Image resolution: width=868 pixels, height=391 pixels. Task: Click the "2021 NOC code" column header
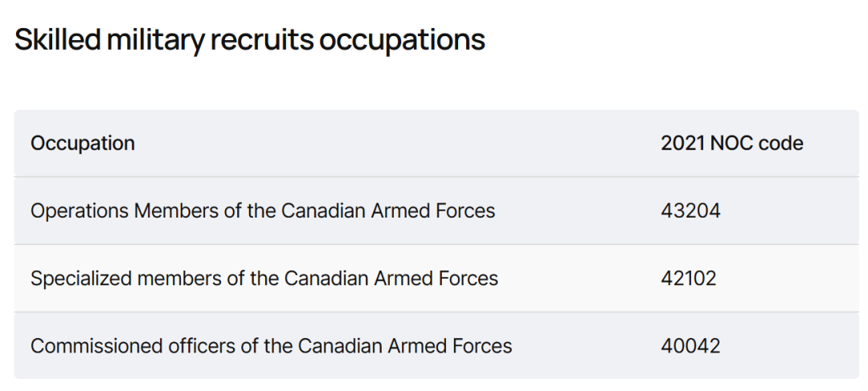click(x=731, y=144)
